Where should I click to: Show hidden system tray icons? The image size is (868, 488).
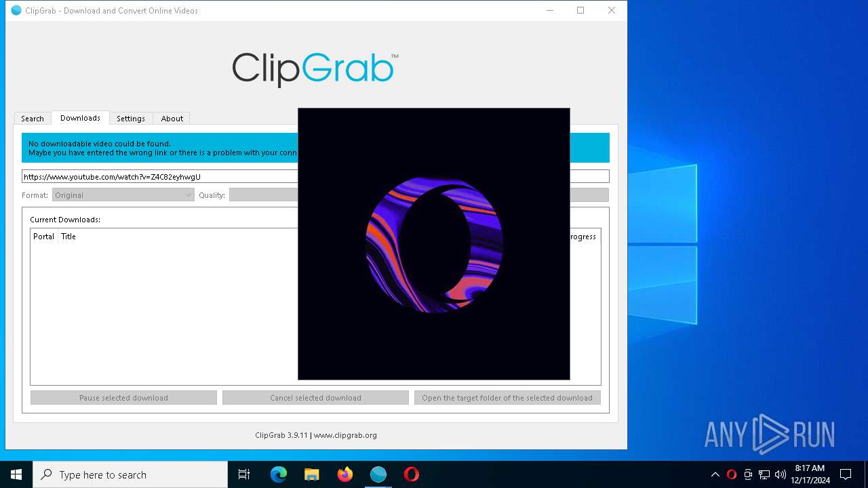(x=715, y=474)
